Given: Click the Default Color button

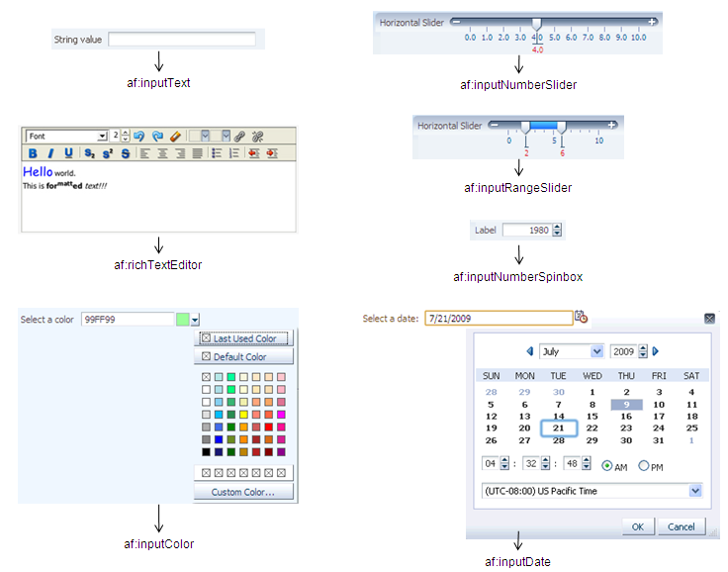Looking at the screenshot, I should 243,357.
